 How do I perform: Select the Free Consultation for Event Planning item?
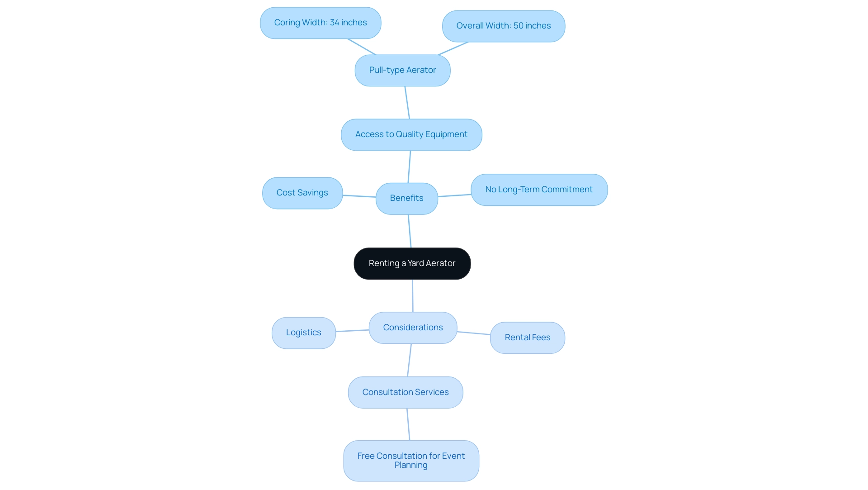click(411, 460)
